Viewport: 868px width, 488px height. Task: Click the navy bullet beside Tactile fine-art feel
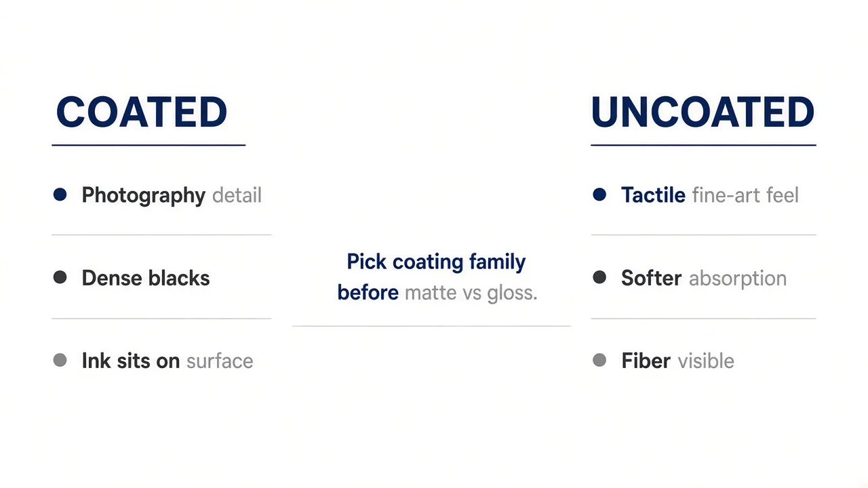[599, 195]
